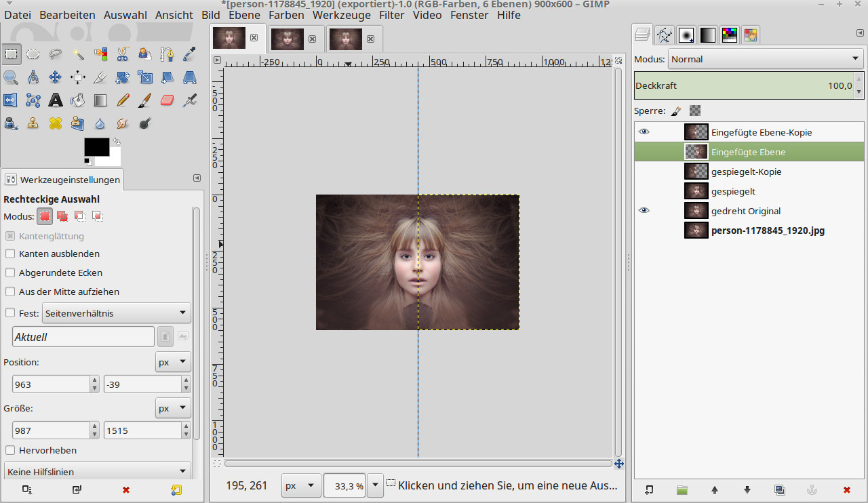Click the zoom percentage field showing 33,3 %
Image resolution: width=868 pixels, height=503 pixels.
pyautogui.click(x=344, y=486)
